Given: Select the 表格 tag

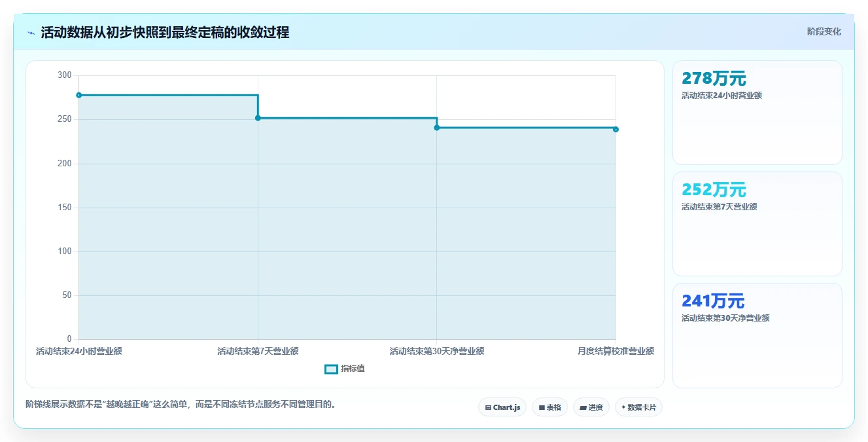Looking at the screenshot, I should coord(549,407).
